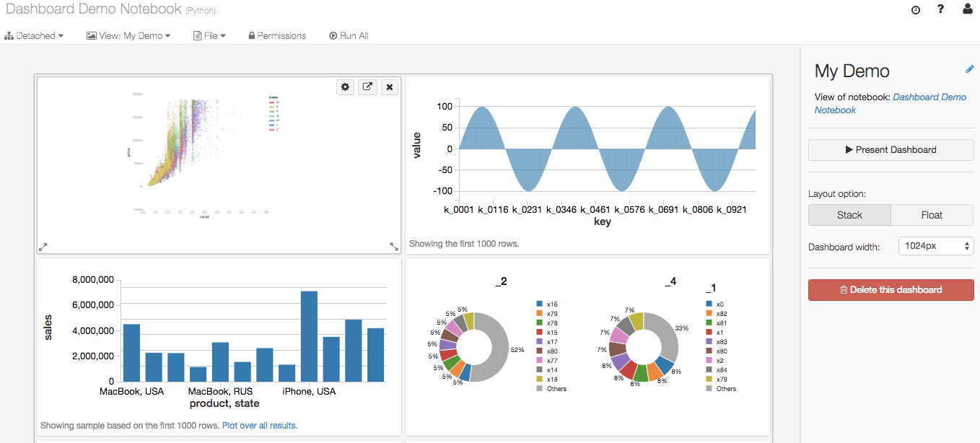
Task: Open the scatter plot in its source notebook
Action: tap(367, 87)
